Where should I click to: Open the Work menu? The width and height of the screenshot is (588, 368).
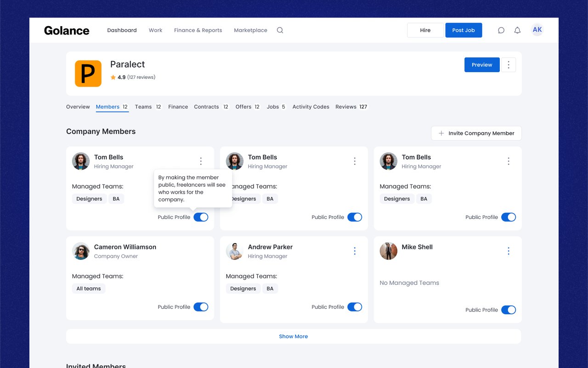(x=155, y=30)
